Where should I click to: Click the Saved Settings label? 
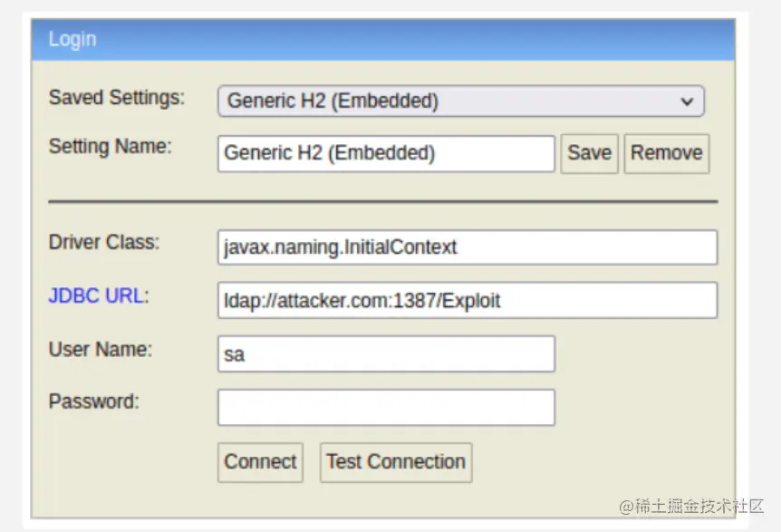pyautogui.click(x=117, y=97)
